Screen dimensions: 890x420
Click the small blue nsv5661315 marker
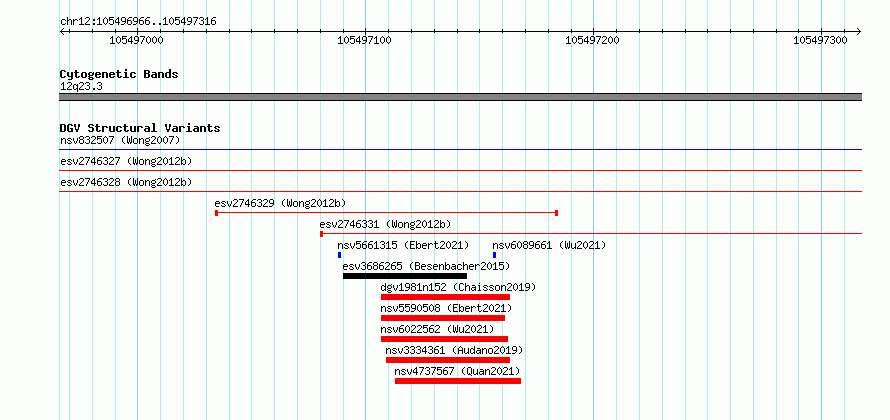click(339, 255)
